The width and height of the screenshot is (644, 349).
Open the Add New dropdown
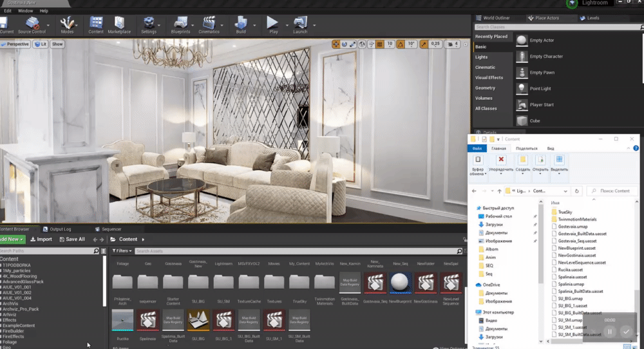13,239
